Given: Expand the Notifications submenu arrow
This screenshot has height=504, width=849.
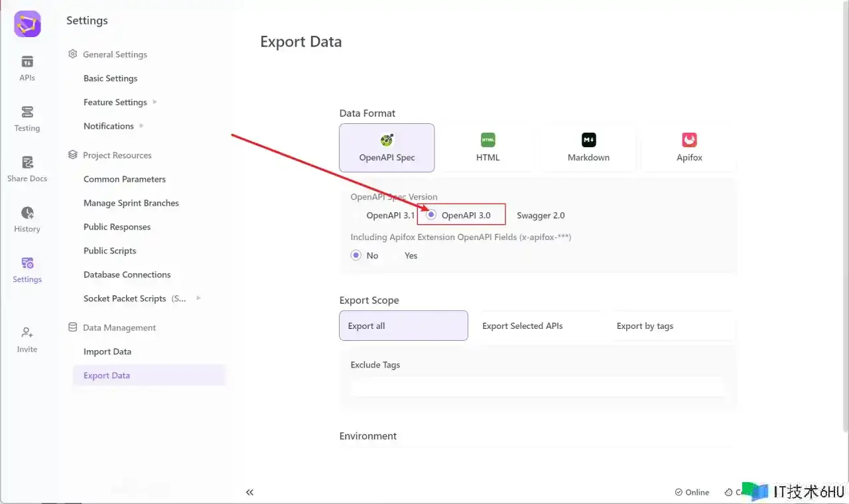Looking at the screenshot, I should pos(142,126).
